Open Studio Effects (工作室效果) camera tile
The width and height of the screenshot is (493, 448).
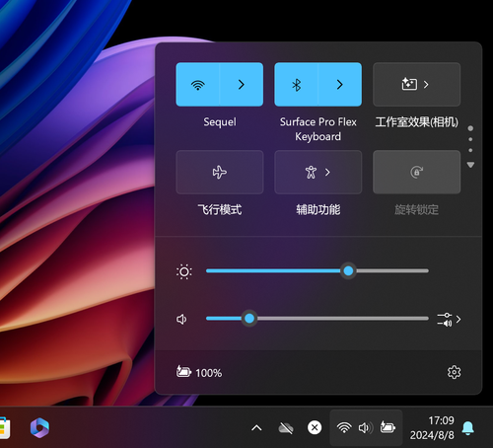click(x=416, y=85)
